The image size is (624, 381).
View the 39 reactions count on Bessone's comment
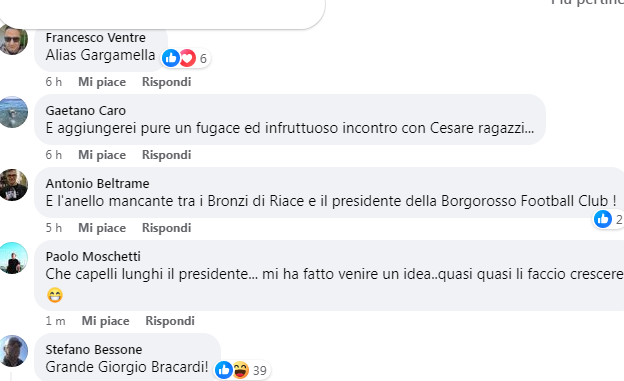pyautogui.click(x=259, y=370)
